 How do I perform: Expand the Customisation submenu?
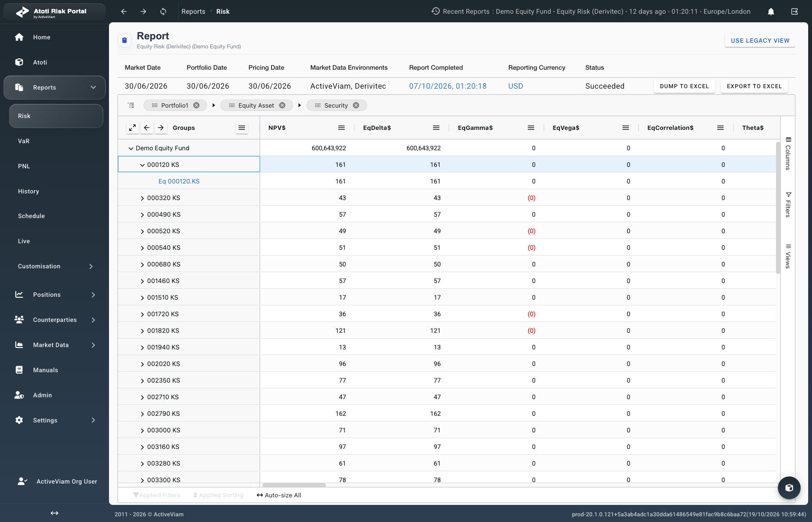[x=91, y=266]
